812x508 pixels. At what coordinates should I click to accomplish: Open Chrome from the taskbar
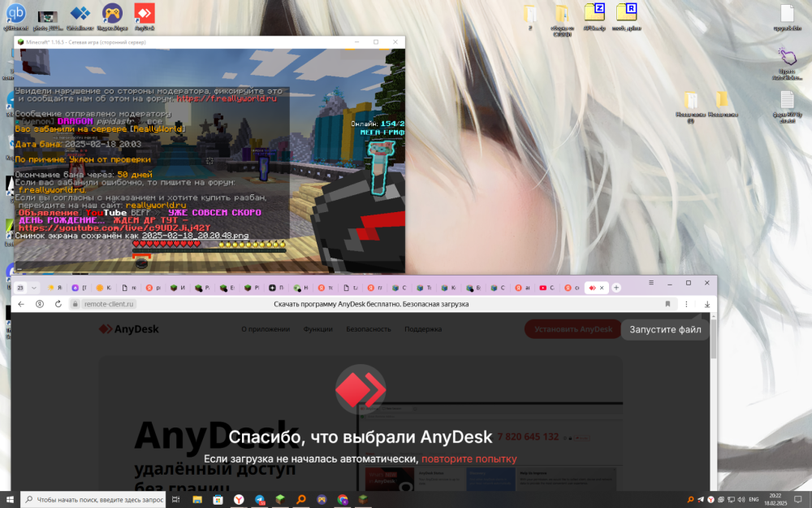pyautogui.click(x=343, y=500)
